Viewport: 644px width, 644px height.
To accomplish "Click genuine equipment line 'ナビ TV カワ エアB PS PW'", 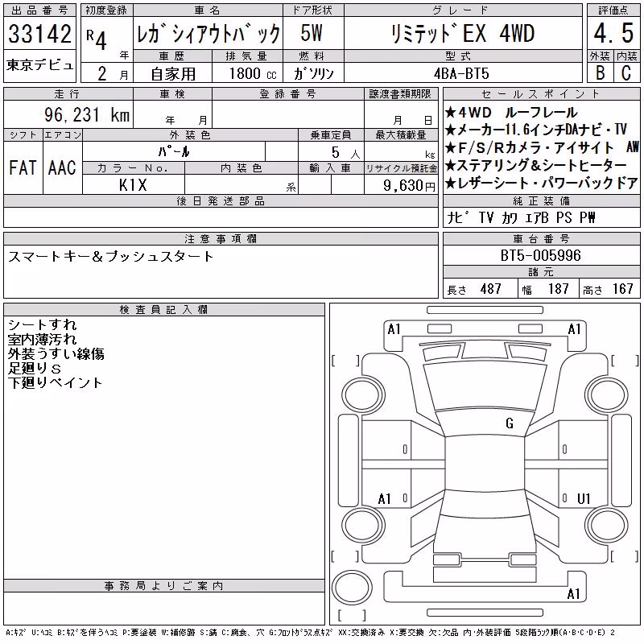I will 521,217.
